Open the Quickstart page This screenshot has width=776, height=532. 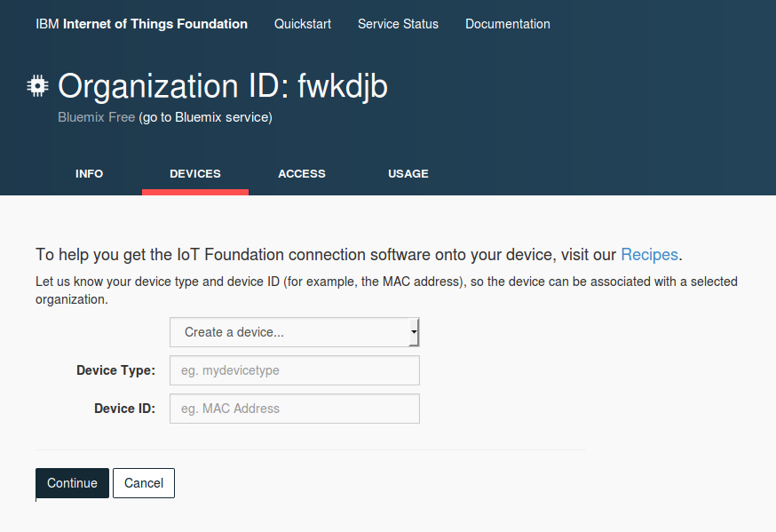point(303,24)
